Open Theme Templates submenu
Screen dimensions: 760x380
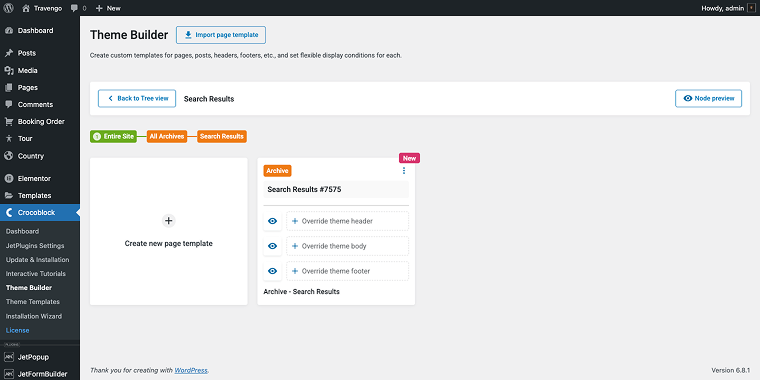pos(32,302)
